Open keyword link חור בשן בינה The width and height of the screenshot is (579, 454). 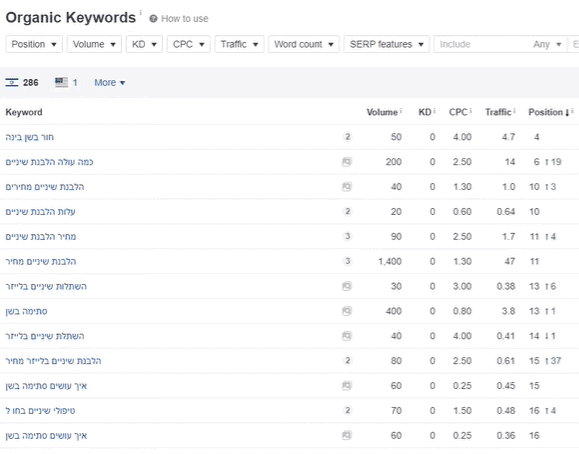(x=30, y=137)
